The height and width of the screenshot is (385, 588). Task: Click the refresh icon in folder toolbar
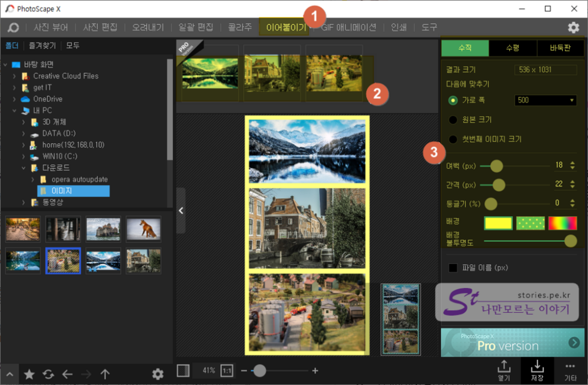pos(48,374)
